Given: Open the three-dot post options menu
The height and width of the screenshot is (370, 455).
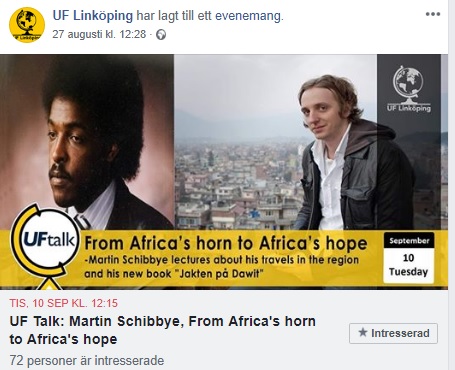Looking at the screenshot, I should [433, 14].
